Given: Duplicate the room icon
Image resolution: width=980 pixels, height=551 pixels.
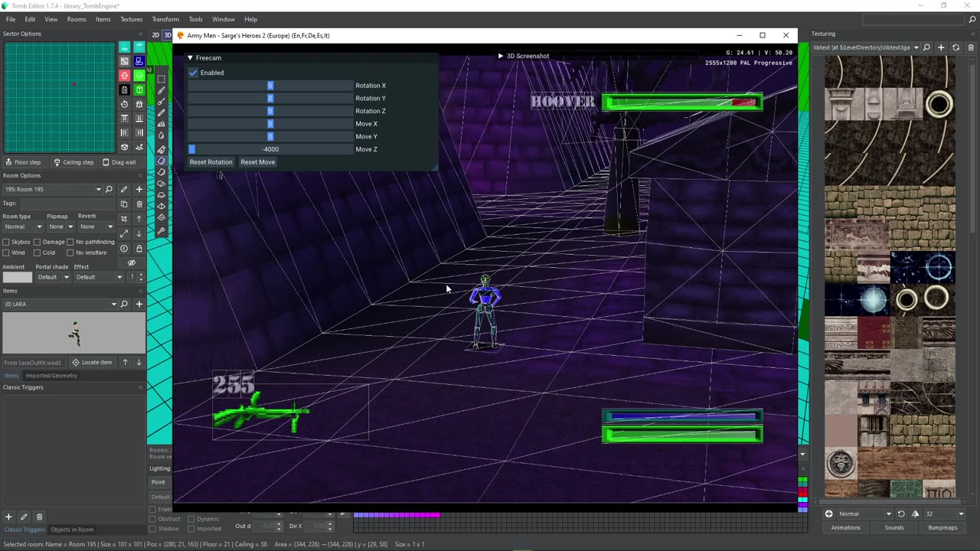Looking at the screenshot, I should (124, 204).
